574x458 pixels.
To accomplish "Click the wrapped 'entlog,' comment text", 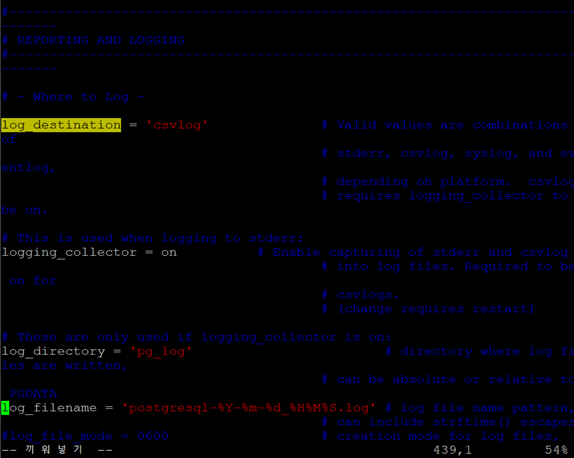I will tap(29, 168).
